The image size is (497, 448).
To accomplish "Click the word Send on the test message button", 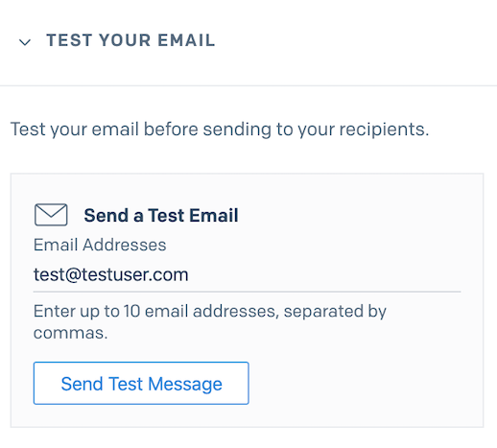I will 82,384.
